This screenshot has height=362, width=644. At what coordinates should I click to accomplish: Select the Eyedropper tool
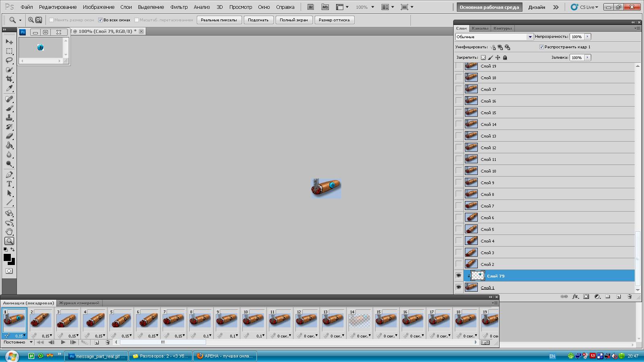coord(9,88)
